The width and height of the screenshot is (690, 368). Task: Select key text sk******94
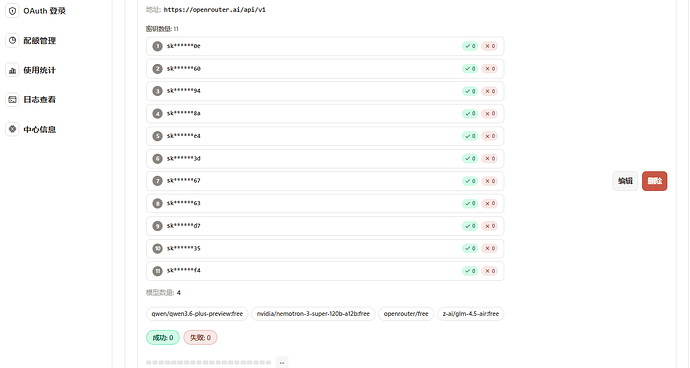coord(184,91)
